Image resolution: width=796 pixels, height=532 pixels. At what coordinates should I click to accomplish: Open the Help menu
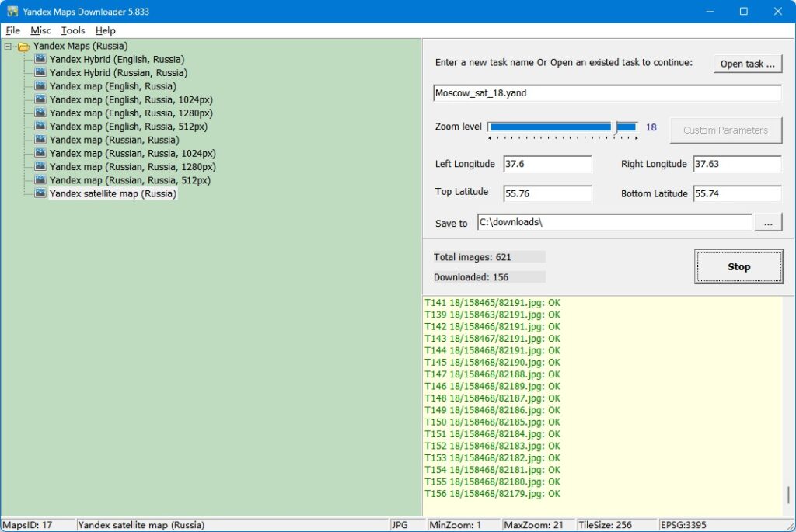pyautogui.click(x=105, y=30)
